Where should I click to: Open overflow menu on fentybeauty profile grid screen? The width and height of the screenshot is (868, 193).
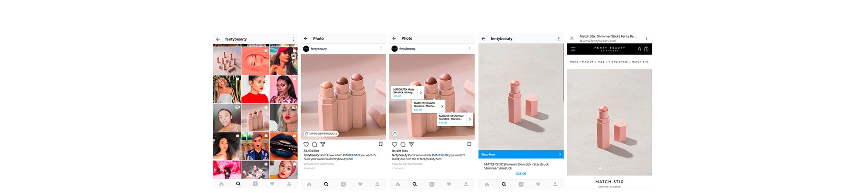pos(294,39)
